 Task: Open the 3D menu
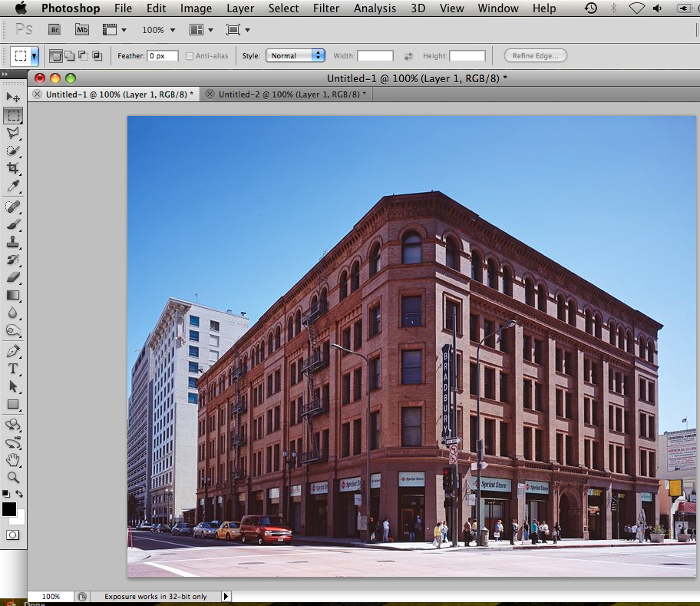[418, 8]
